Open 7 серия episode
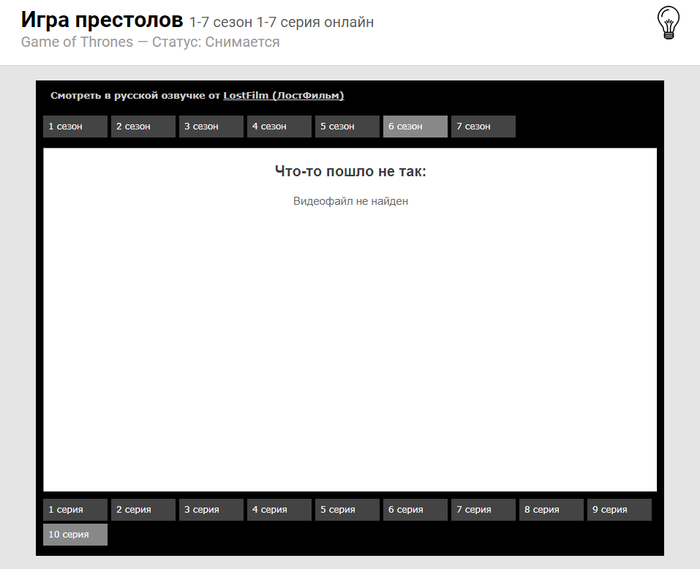700x569 pixels. pos(483,510)
